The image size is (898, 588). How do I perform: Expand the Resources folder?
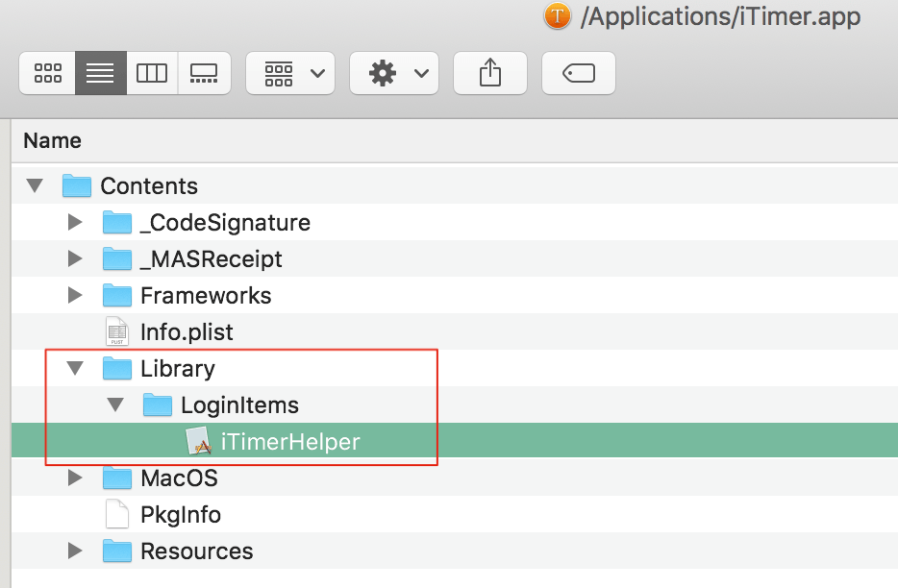click(x=75, y=551)
